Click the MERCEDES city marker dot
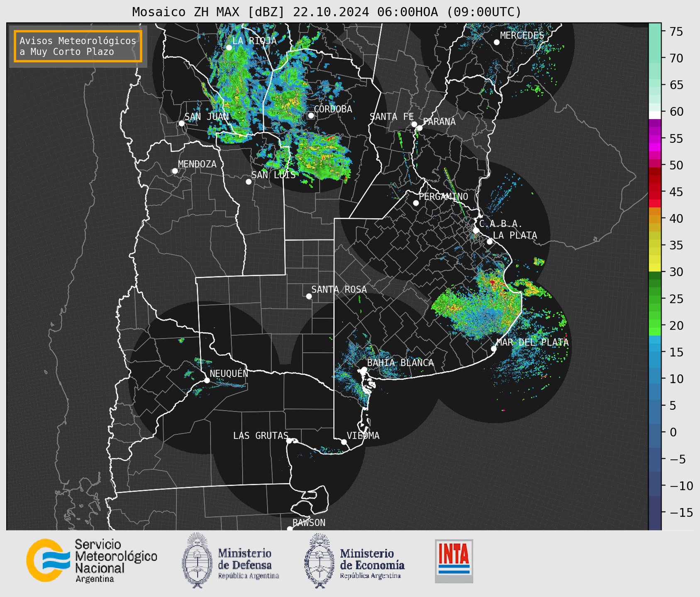This screenshot has width=700, height=597. tap(497, 42)
